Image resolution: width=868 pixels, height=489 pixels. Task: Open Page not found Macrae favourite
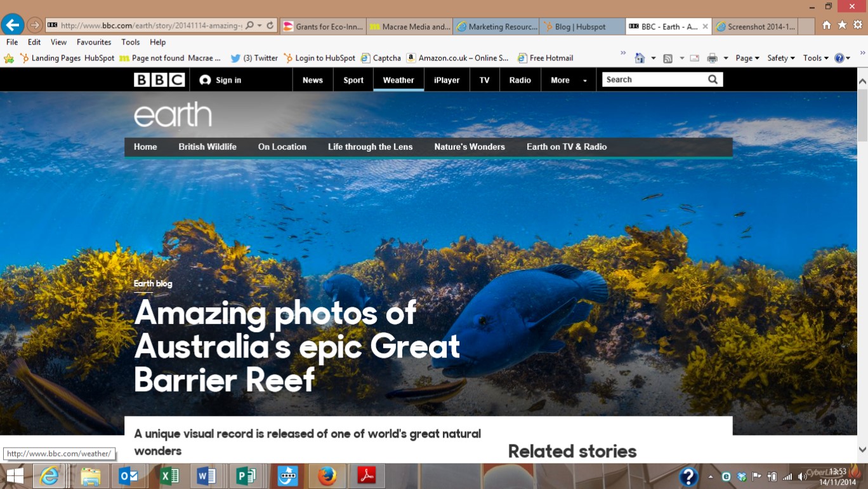coord(170,58)
